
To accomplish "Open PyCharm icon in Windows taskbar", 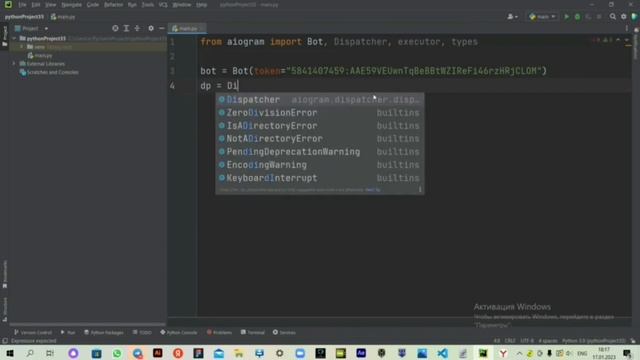I will (x=483, y=353).
